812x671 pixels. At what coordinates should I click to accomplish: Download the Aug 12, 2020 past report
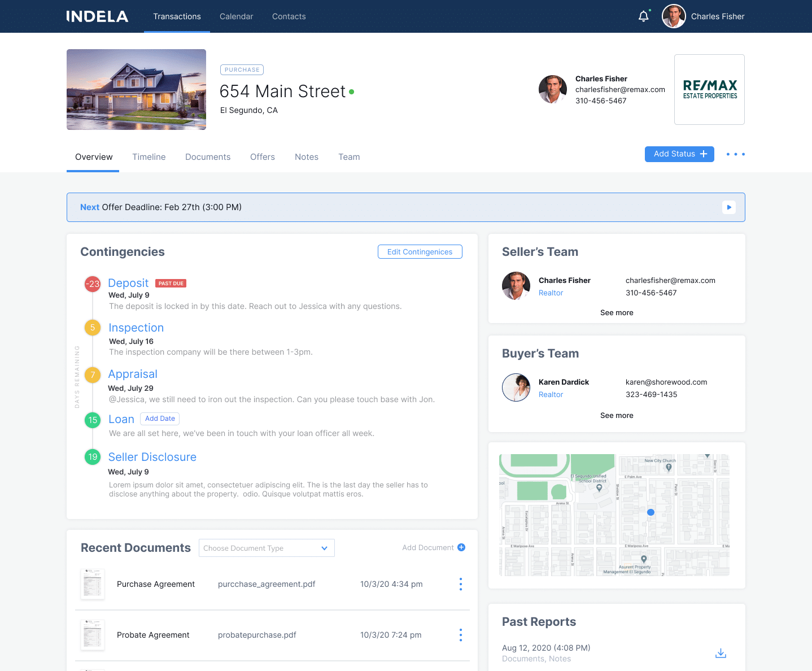point(721,653)
